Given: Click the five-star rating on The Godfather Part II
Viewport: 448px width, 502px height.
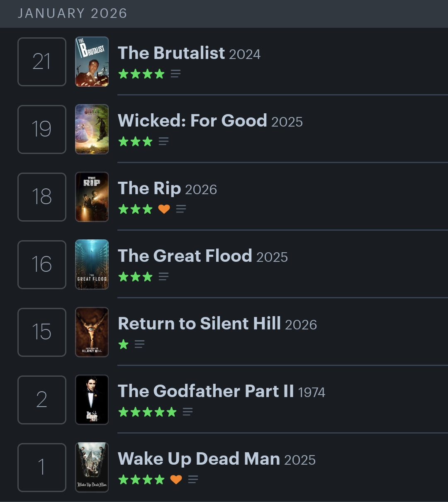Looking at the screenshot, I should [147, 412].
